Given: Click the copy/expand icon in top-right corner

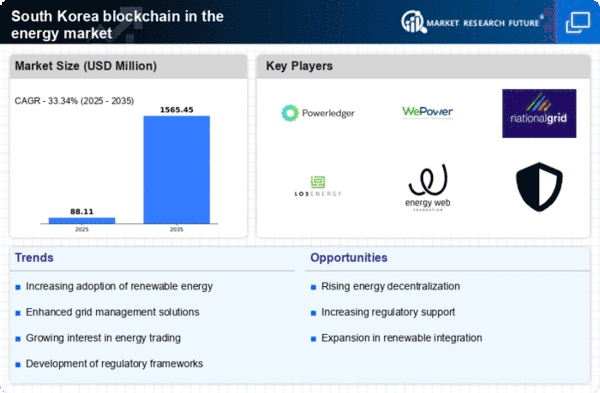Looking at the screenshot, I should [x=578, y=23].
